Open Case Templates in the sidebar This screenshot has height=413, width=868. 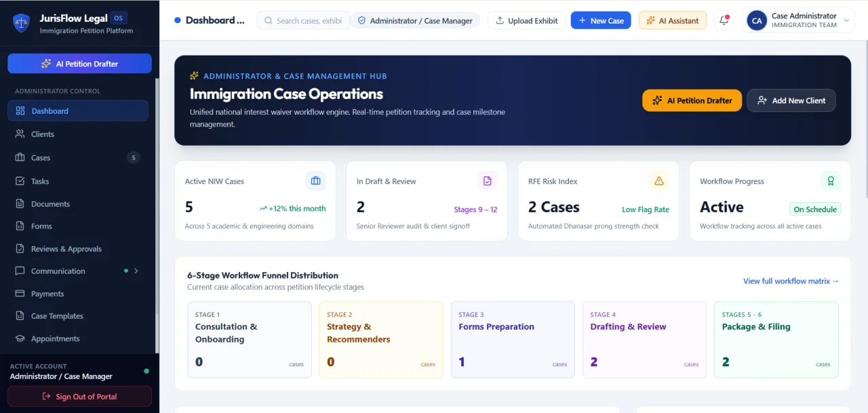click(78, 316)
